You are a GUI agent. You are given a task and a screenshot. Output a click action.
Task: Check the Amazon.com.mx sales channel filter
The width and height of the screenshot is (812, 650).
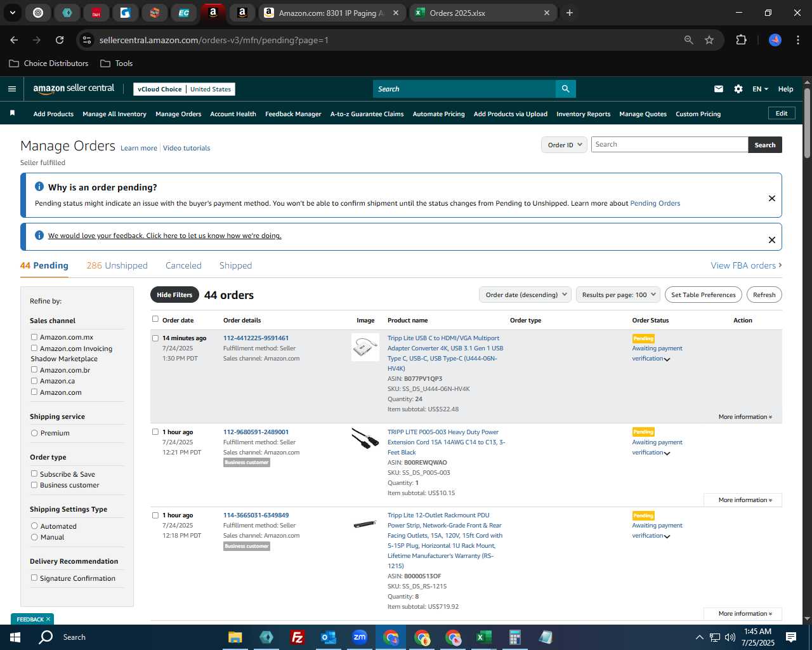click(x=34, y=337)
